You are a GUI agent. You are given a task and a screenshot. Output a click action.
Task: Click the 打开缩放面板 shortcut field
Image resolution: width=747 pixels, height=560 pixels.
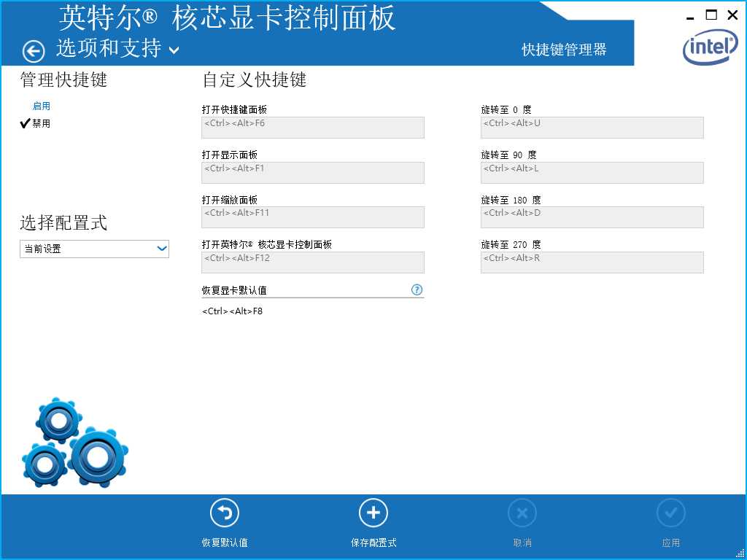[313, 217]
